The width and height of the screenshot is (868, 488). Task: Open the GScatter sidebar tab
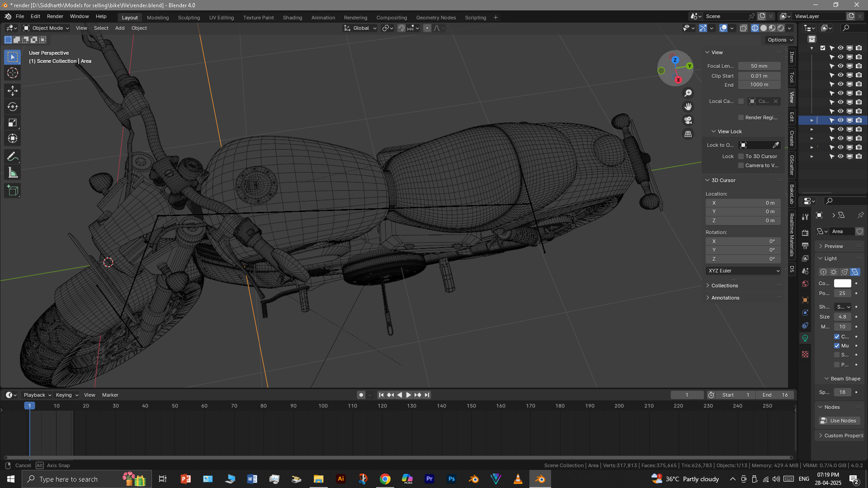792,165
